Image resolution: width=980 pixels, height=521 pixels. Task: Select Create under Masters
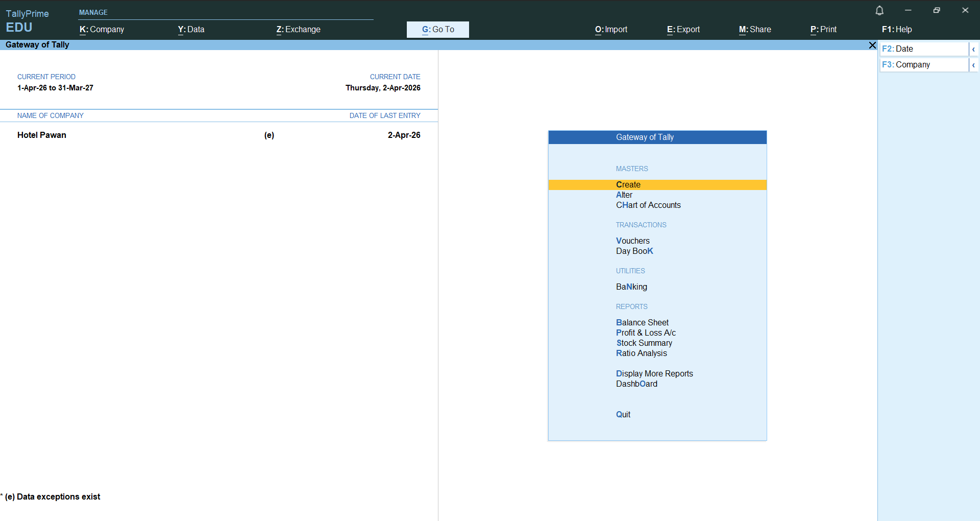pos(657,185)
